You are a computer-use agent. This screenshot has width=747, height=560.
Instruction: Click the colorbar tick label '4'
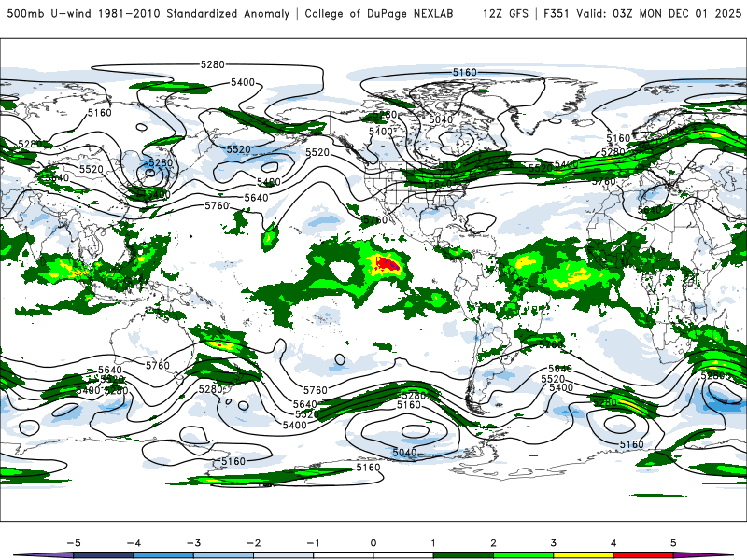(x=613, y=543)
